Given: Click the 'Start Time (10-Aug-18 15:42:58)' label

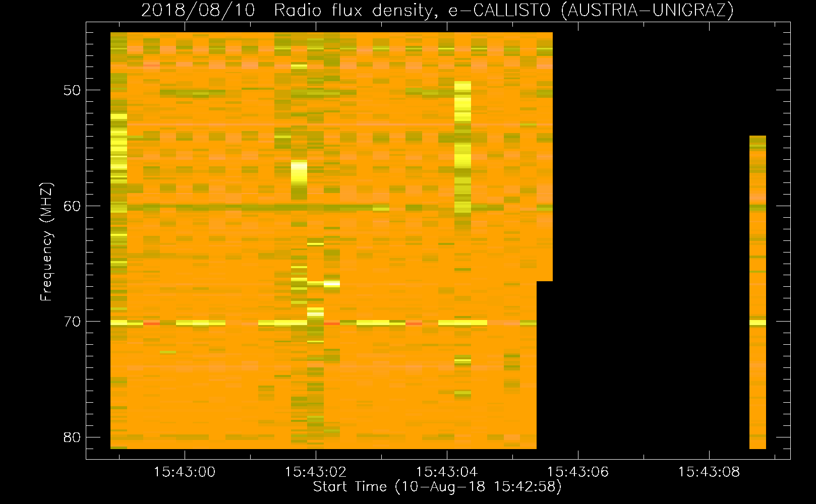Looking at the screenshot, I should tap(437, 486).
